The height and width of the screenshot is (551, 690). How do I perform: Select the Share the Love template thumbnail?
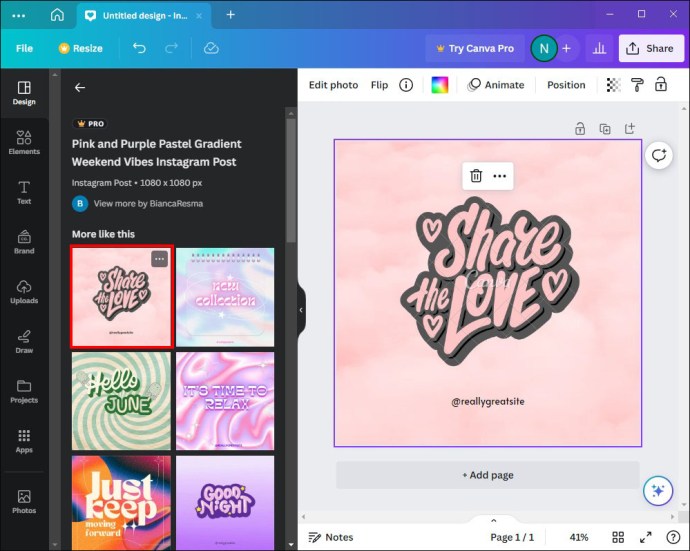121,297
